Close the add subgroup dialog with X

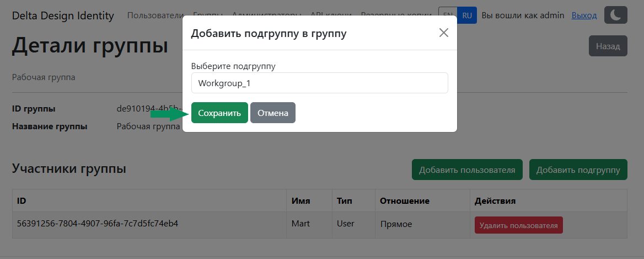[x=443, y=33]
